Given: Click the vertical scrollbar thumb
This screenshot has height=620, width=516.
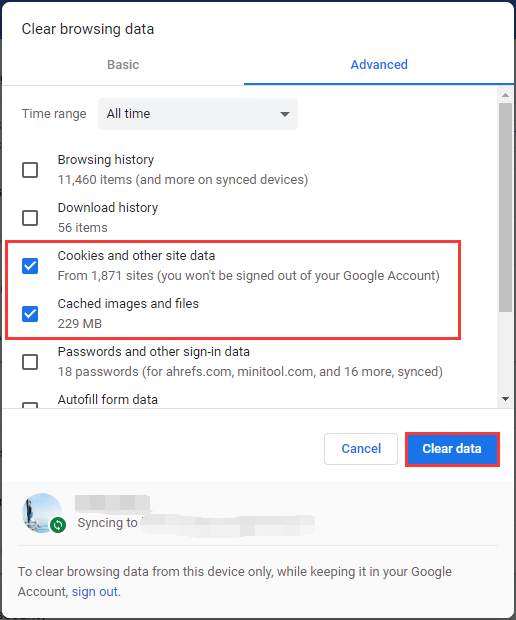Looking at the screenshot, I should [x=505, y=208].
